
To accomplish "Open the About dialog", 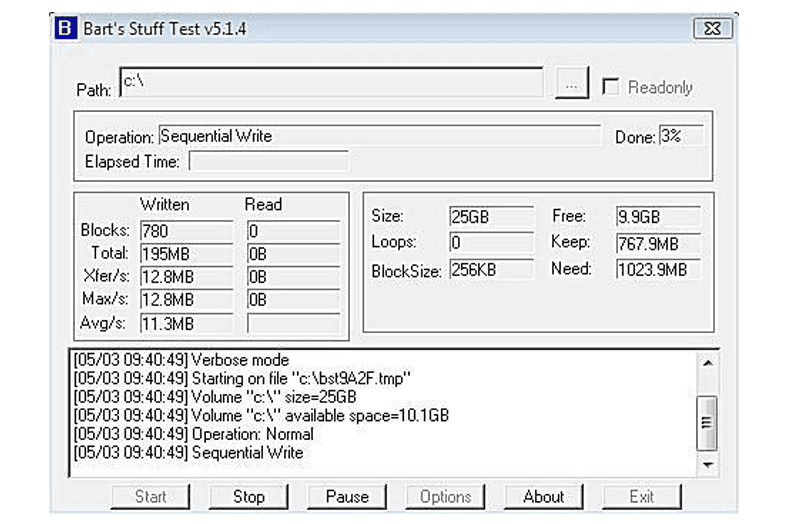I will [x=543, y=496].
